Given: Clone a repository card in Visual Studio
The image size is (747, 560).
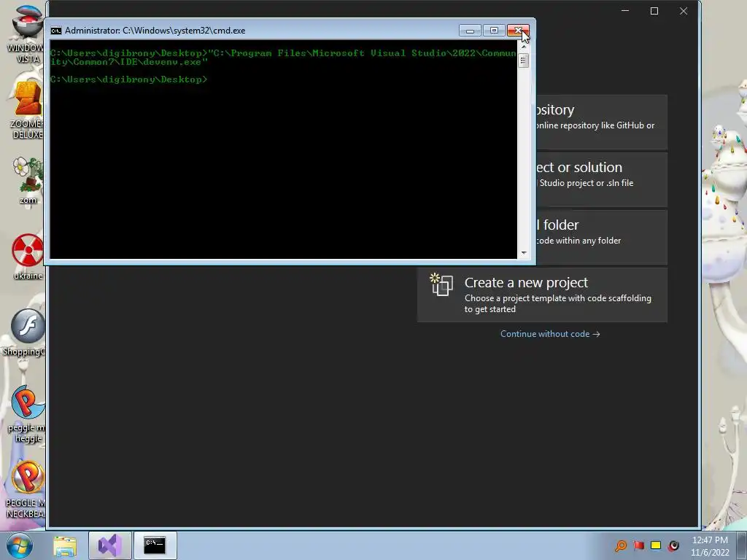Looking at the screenshot, I should click(x=602, y=122).
